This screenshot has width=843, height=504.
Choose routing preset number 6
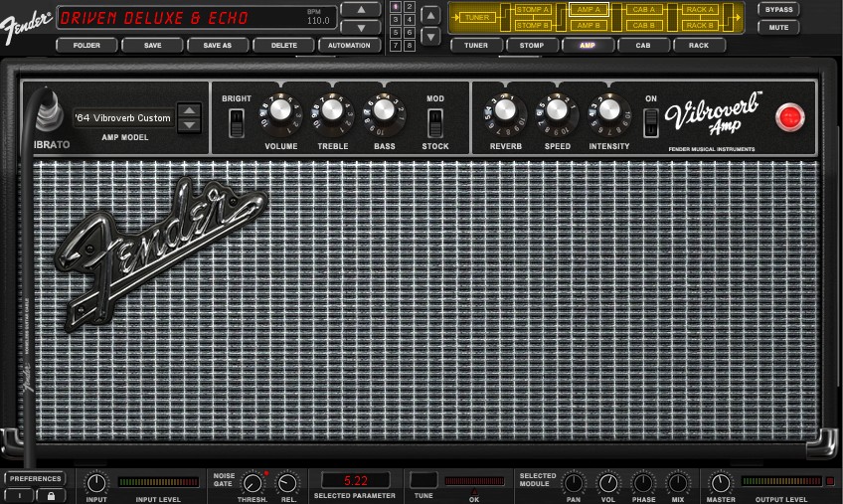[x=410, y=33]
